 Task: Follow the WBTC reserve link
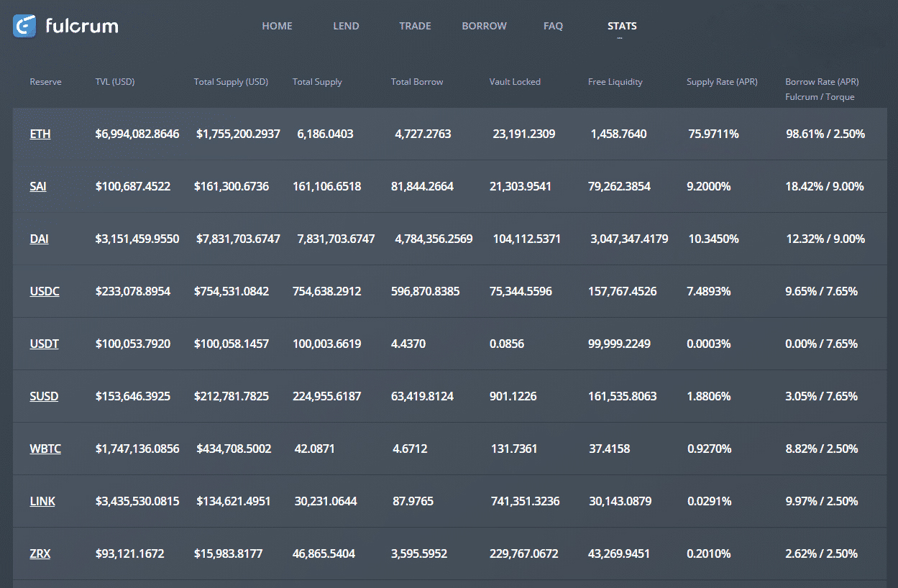45,449
